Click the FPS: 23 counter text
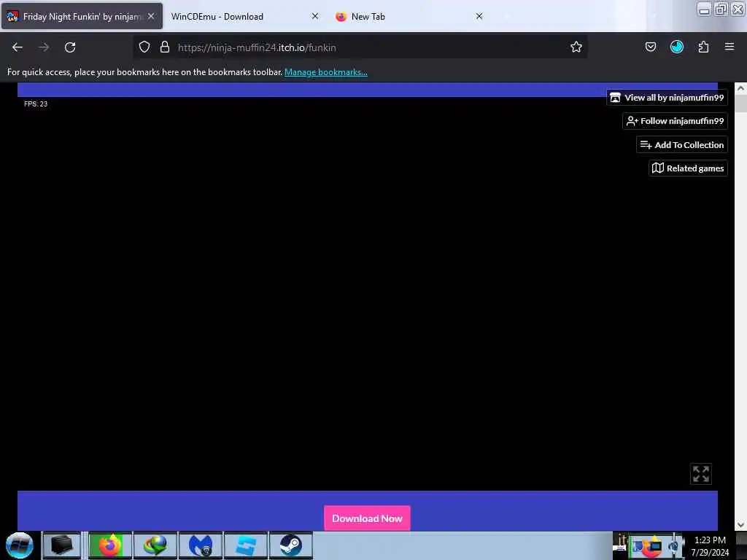 point(36,104)
